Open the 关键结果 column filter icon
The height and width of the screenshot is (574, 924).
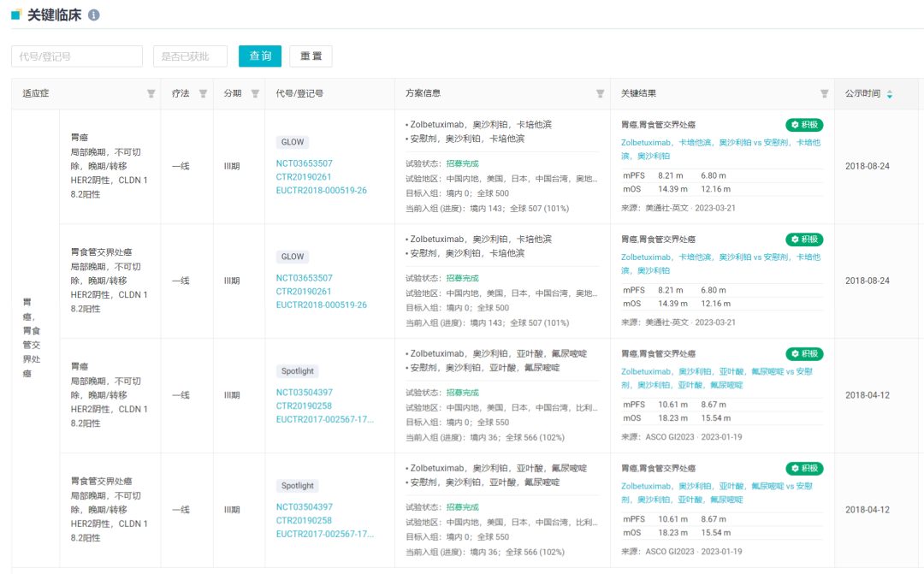click(x=825, y=94)
